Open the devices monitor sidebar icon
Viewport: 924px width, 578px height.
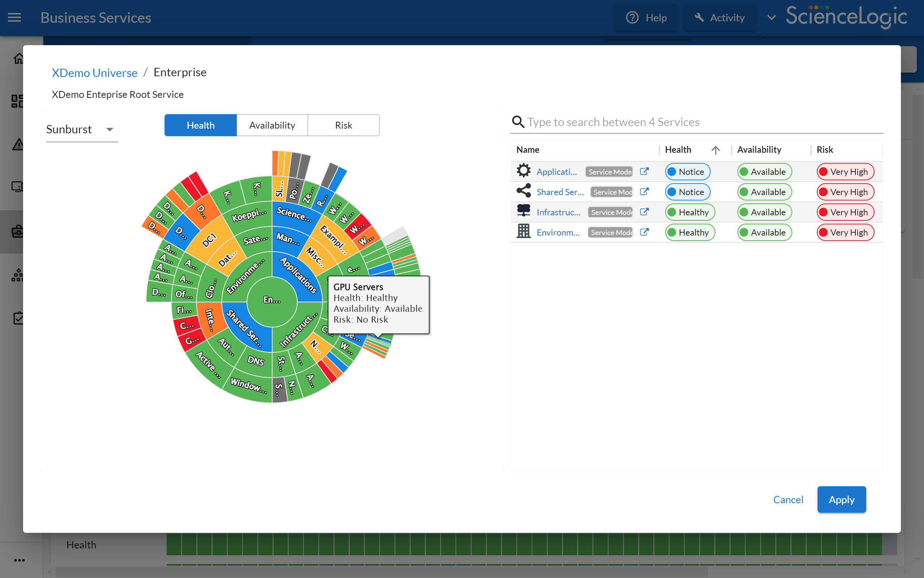[x=17, y=187]
